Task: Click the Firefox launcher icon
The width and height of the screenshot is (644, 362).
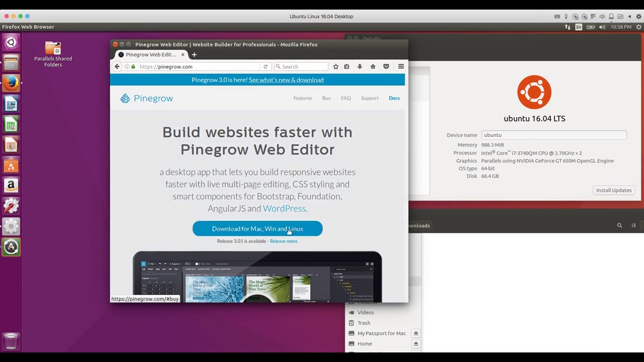Action: pos(11,83)
